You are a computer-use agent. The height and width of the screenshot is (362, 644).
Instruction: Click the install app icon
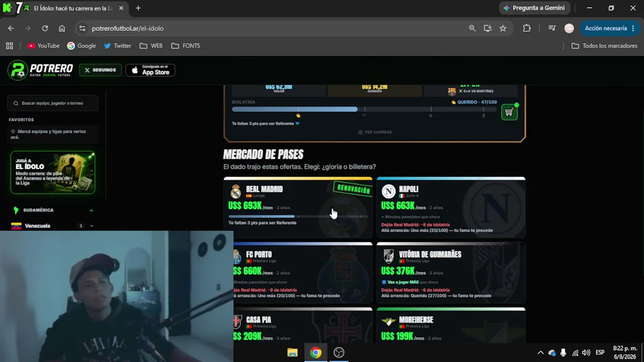point(488,29)
